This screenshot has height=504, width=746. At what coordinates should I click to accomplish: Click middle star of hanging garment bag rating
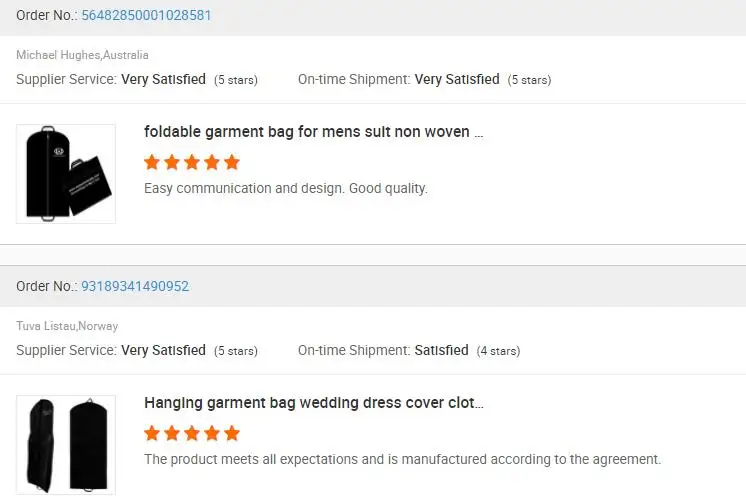[192, 433]
